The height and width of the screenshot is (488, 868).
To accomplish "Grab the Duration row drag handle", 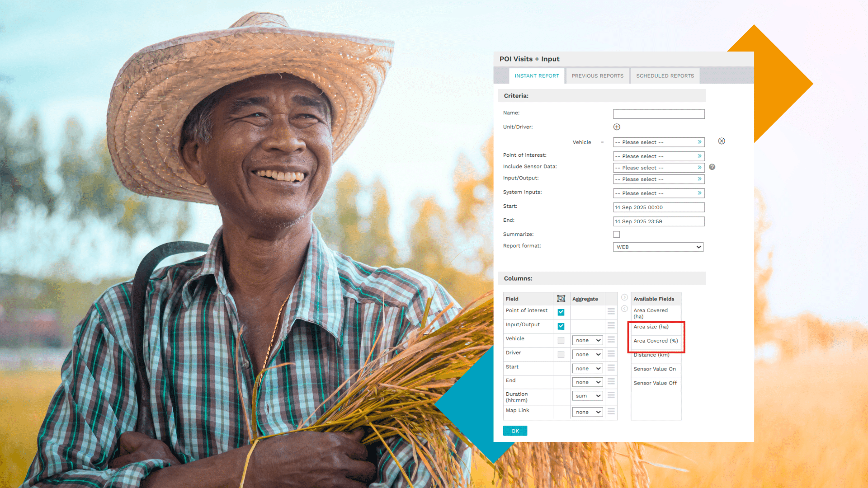I will [x=611, y=395].
